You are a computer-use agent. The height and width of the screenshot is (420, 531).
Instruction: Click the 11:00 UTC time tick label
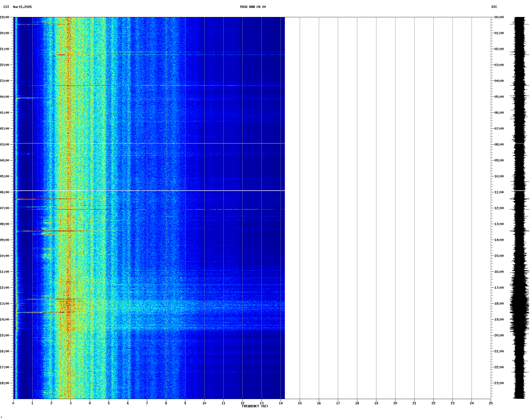[x=499, y=192]
